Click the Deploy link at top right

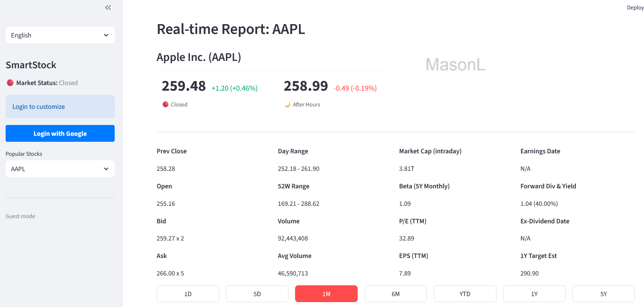coord(635,7)
